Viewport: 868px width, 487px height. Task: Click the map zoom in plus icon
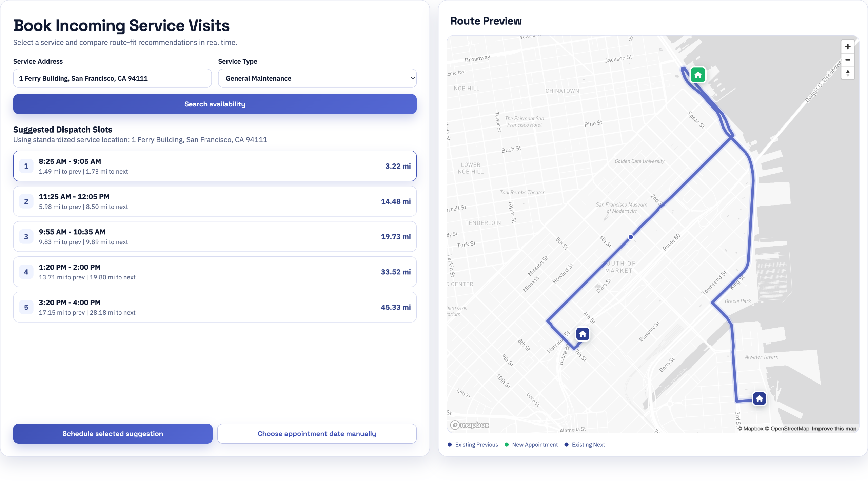pyautogui.click(x=848, y=47)
